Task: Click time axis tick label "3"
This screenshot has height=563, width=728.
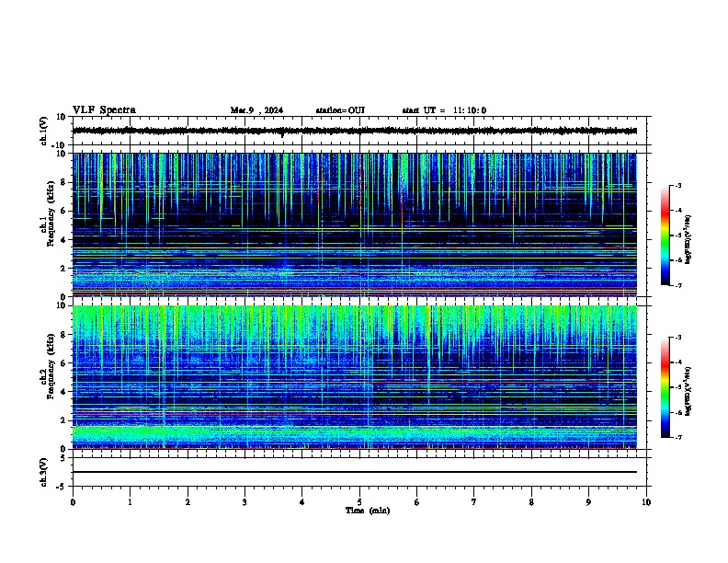Action: pos(245,502)
